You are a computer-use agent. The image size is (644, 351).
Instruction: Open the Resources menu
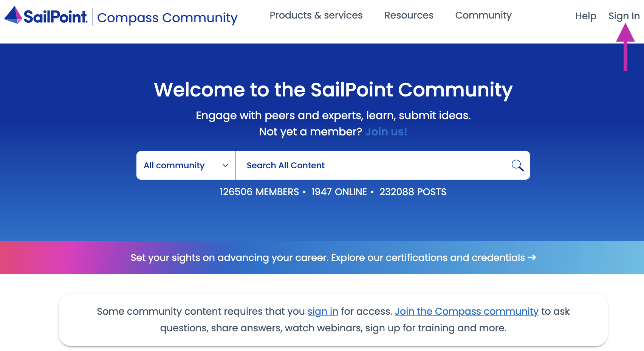point(409,16)
